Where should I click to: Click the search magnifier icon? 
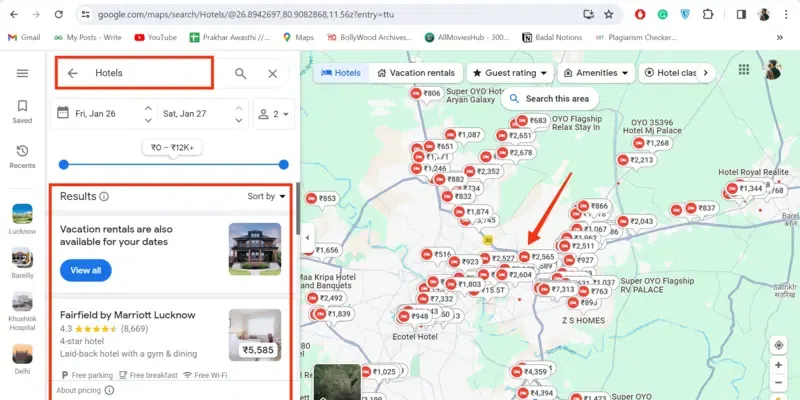[x=240, y=73]
